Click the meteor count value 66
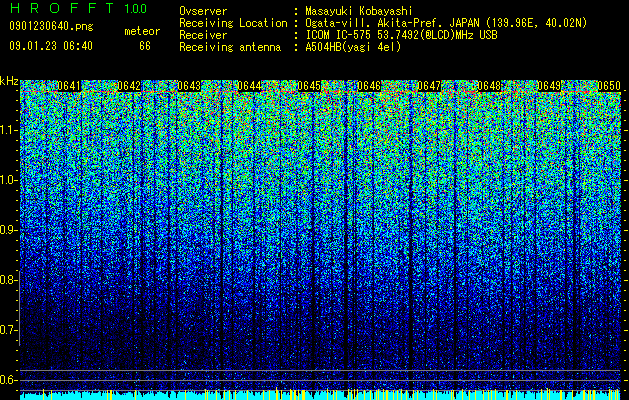 (145, 46)
